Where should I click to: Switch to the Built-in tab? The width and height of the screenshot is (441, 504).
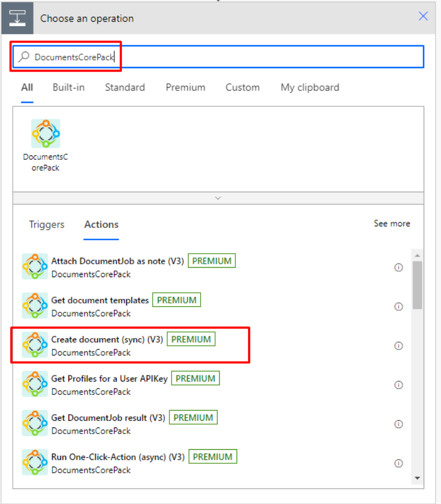68,87
